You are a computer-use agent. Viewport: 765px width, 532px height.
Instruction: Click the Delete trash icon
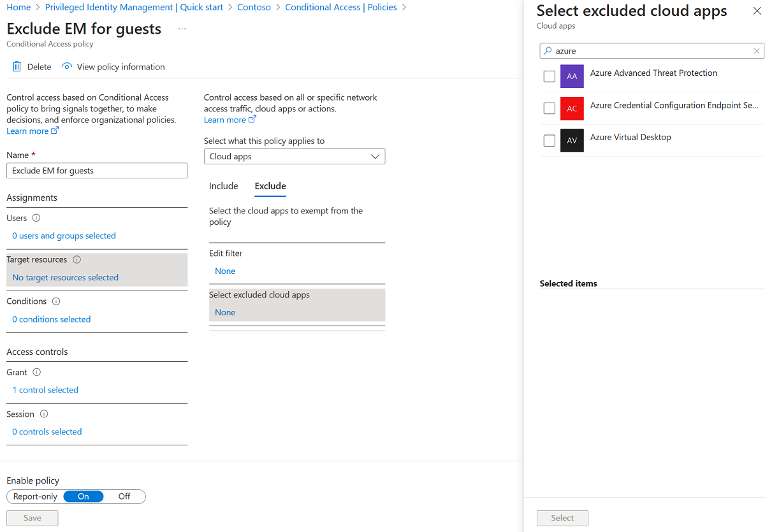click(x=17, y=67)
